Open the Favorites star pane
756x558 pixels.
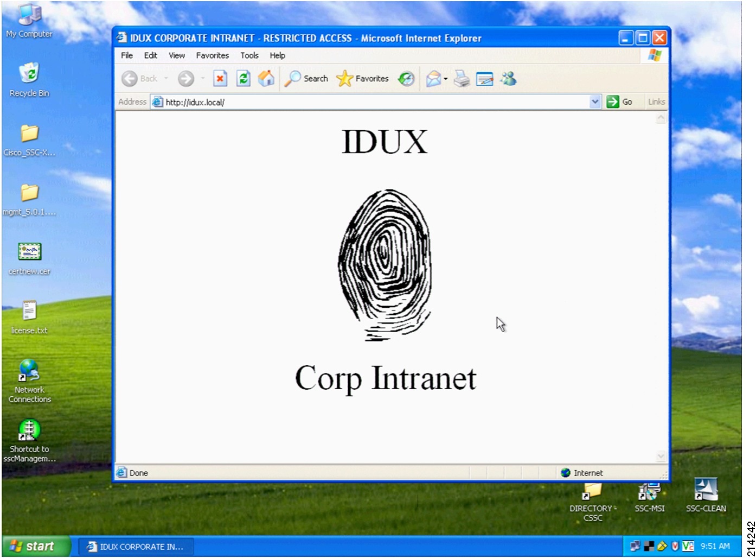tap(362, 79)
